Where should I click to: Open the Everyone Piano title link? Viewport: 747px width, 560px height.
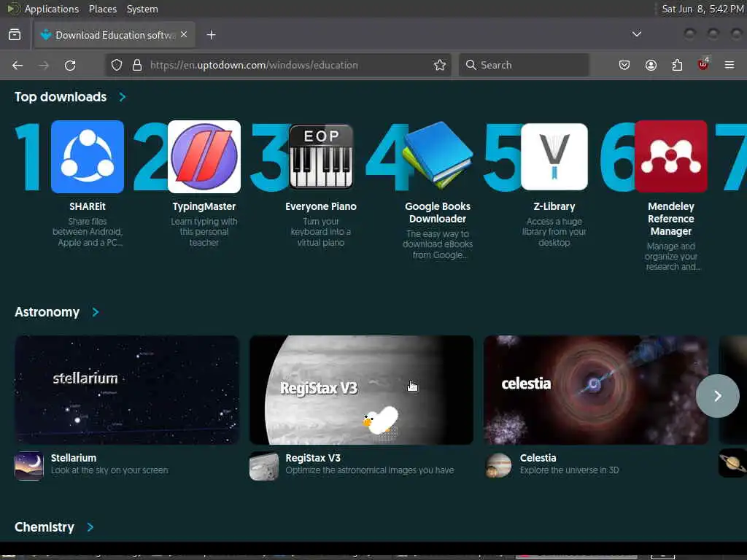321,206
